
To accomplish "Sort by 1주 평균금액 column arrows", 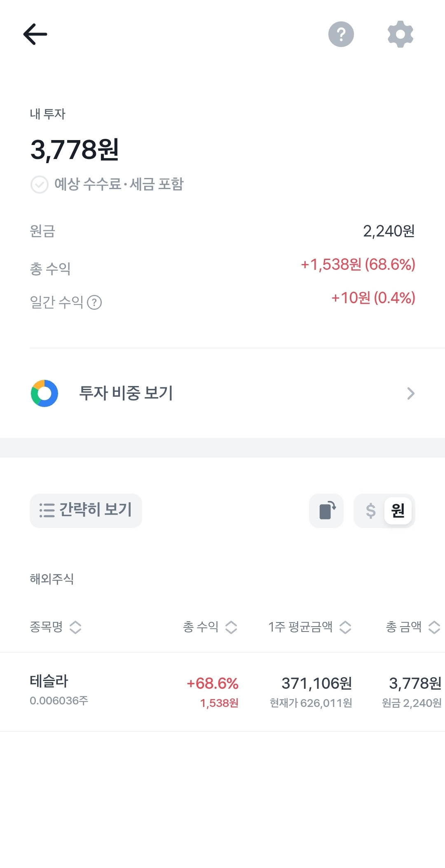I will [345, 627].
